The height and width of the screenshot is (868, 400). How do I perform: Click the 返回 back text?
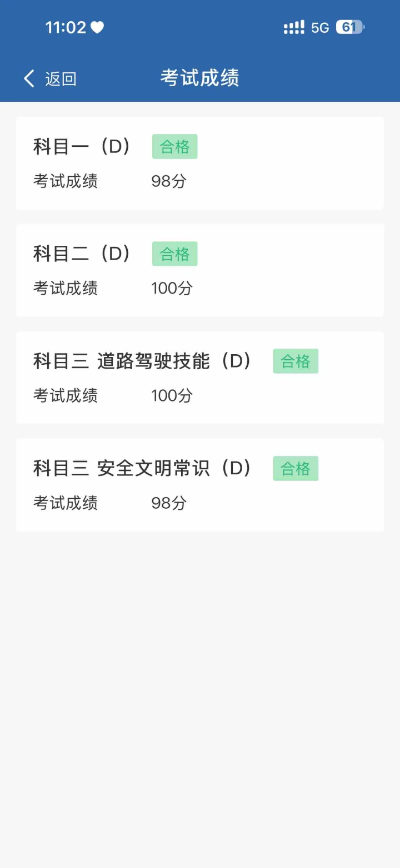(x=61, y=79)
